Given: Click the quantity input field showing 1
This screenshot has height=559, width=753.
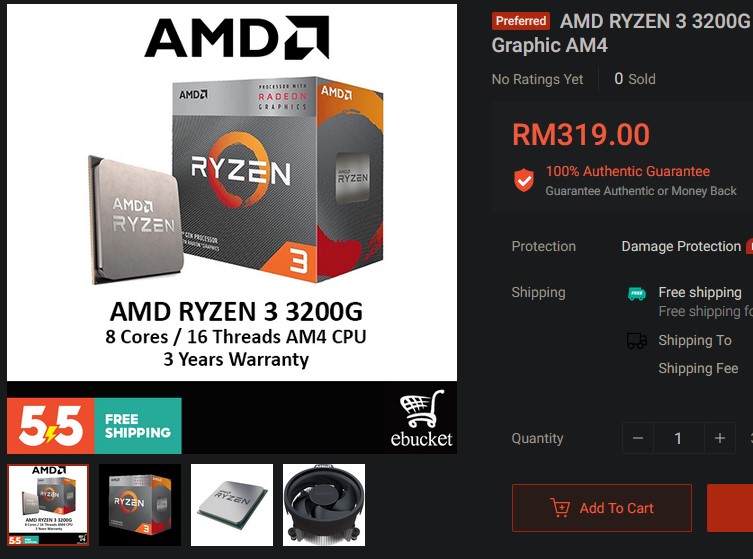Looking at the screenshot, I should tap(679, 438).
